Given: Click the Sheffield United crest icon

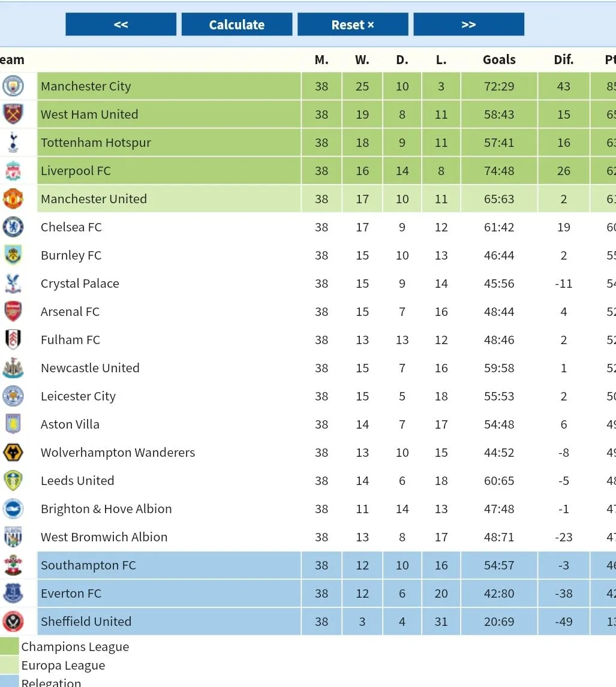Looking at the screenshot, I should click(x=13, y=621).
